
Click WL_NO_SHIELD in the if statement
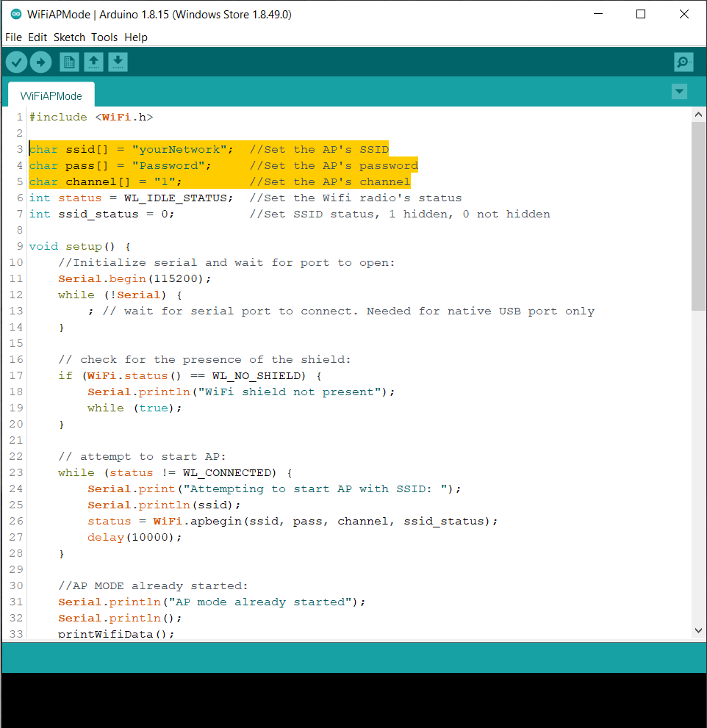pos(256,376)
